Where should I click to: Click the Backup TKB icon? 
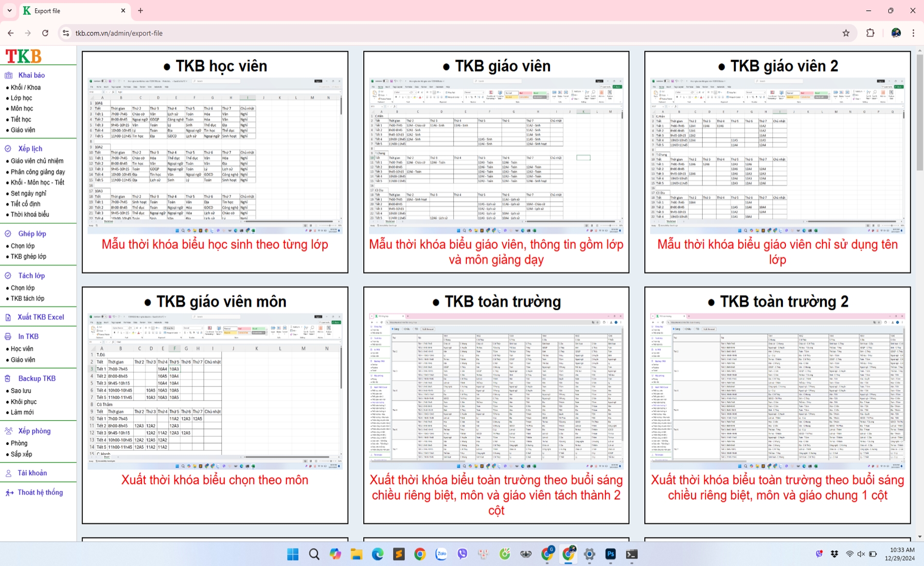point(8,378)
